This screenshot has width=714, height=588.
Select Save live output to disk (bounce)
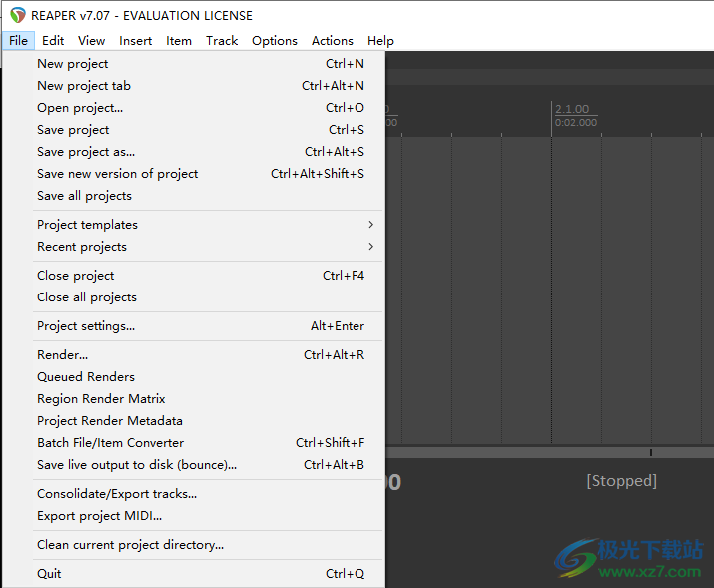point(137,465)
